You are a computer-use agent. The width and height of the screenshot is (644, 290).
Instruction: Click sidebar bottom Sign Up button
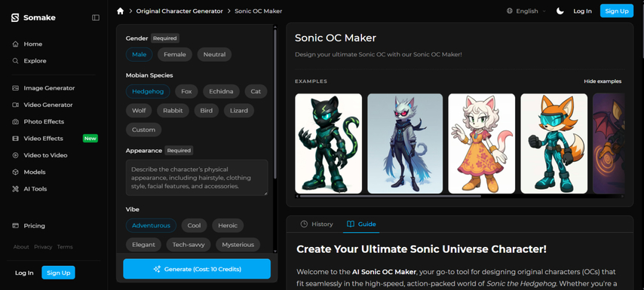58,273
